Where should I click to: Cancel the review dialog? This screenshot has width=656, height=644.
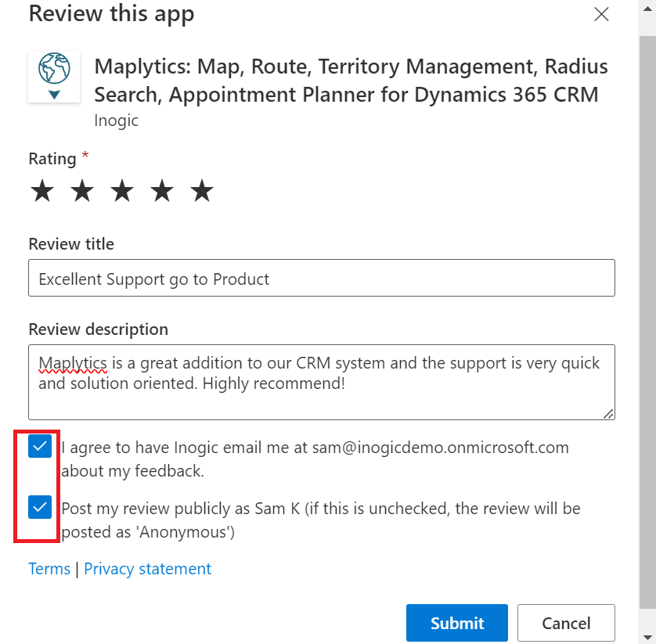tap(566, 623)
